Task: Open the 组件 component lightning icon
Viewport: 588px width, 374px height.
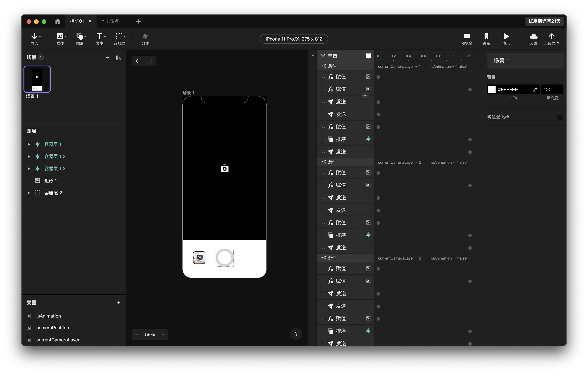Action: [x=145, y=37]
